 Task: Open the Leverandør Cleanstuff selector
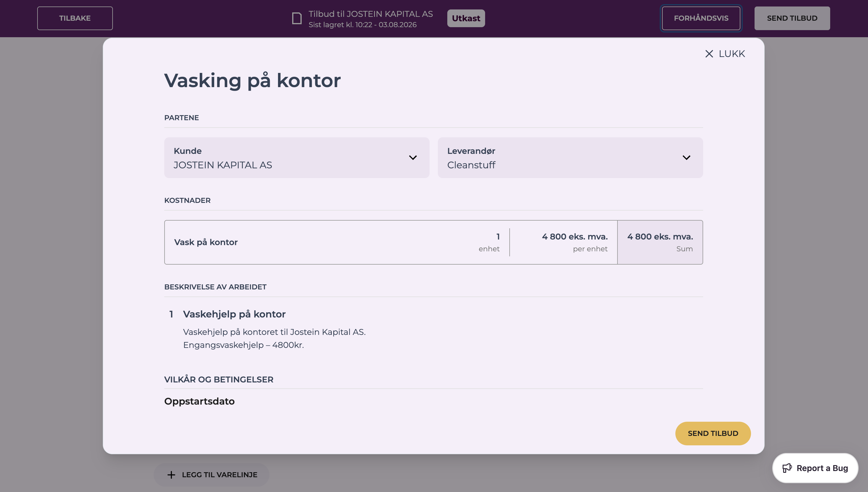pos(570,158)
